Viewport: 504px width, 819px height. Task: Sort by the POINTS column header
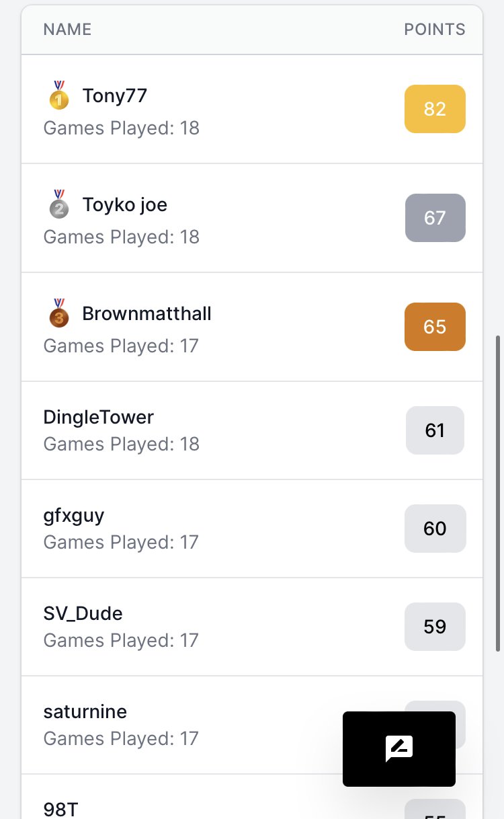434,30
